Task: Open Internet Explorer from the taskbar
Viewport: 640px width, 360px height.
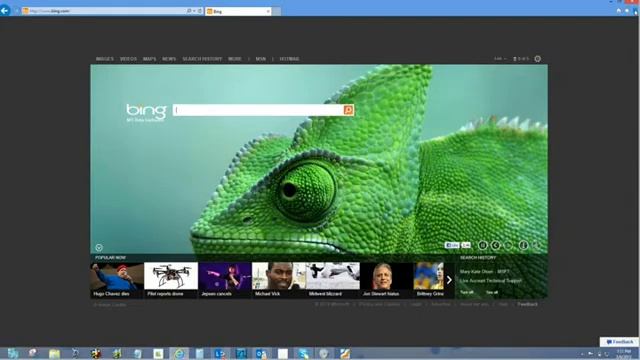Action: click(x=179, y=353)
